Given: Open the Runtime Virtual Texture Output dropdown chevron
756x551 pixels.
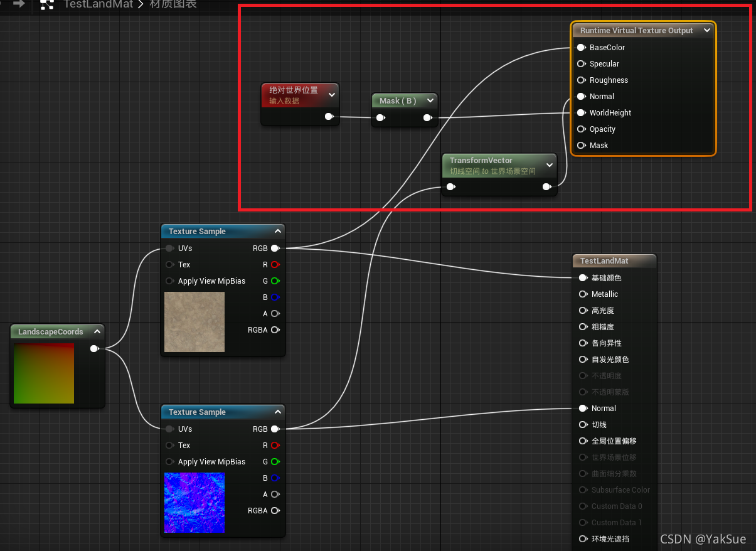Looking at the screenshot, I should (706, 30).
